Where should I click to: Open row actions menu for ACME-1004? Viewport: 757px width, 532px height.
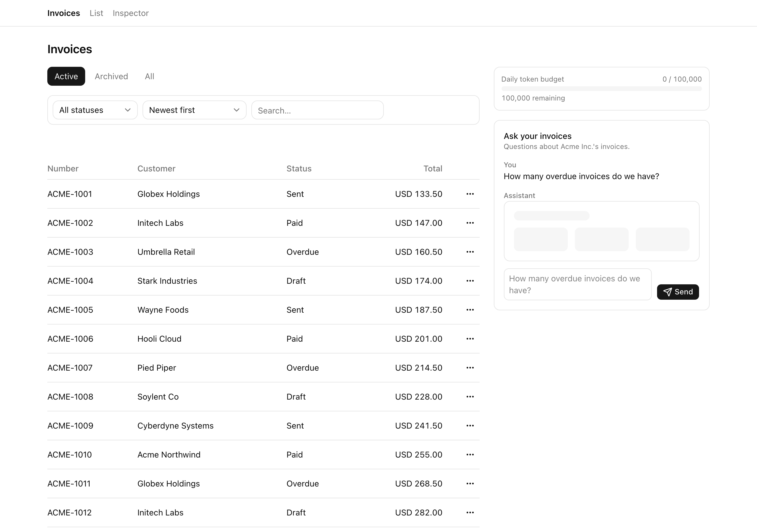tap(470, 281)
